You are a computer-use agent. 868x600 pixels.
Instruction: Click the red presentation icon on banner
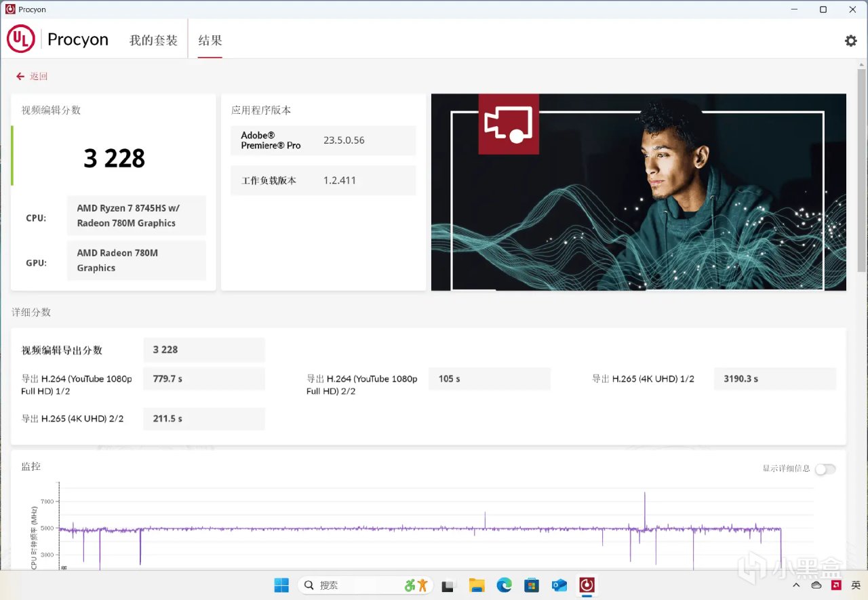(509, 124)
